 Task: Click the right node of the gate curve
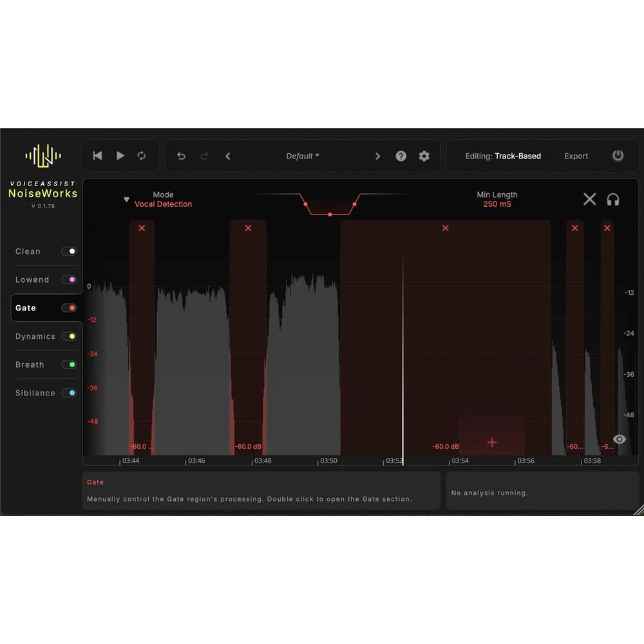click(354, 204)
